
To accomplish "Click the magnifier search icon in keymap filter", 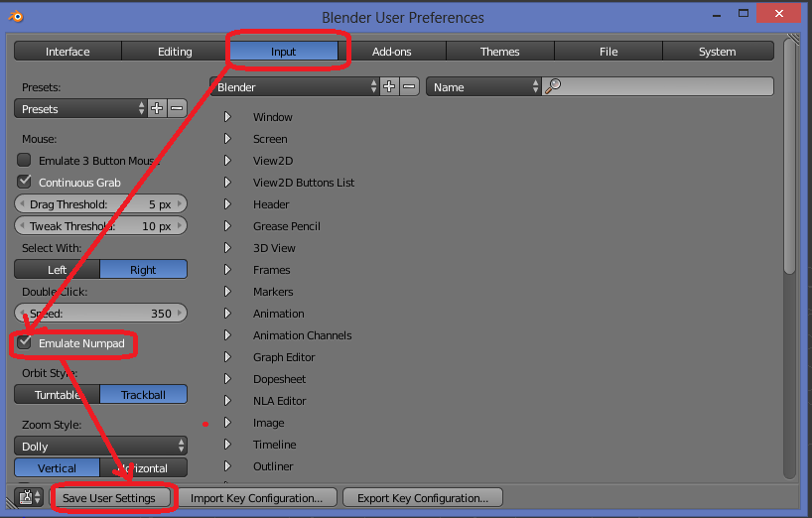I will point(553,86).
